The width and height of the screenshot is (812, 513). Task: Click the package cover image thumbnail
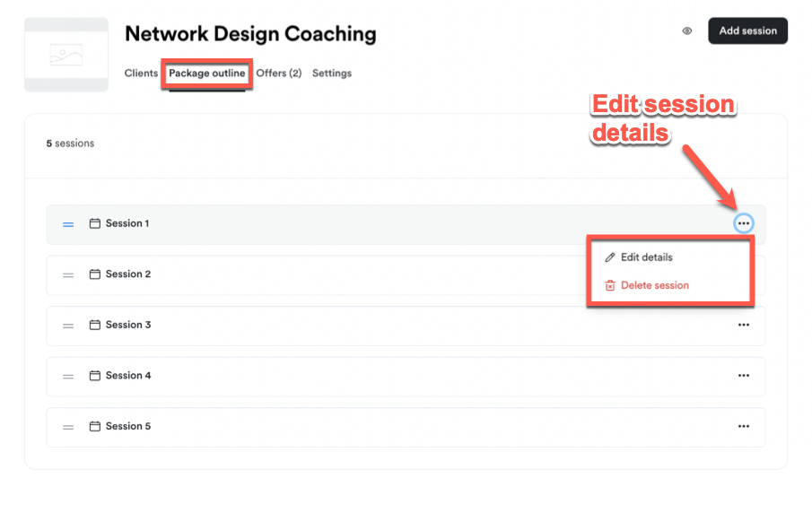click(x=66, y=55)
